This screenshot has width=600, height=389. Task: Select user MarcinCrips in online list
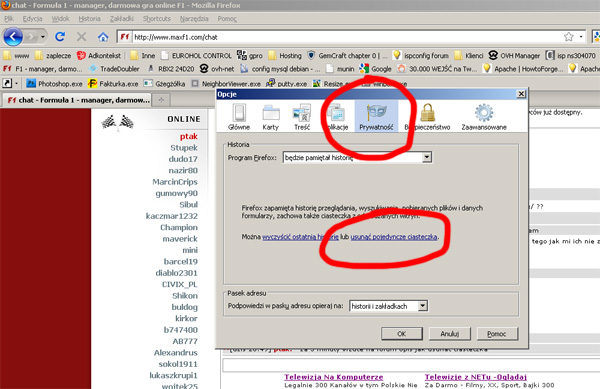point(175,182)
